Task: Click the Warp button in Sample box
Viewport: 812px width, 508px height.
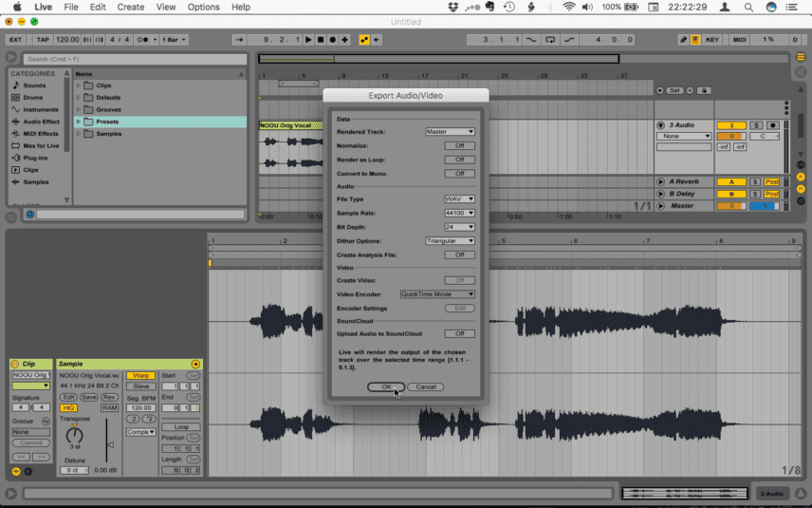Action: click(x=140, y=375)
